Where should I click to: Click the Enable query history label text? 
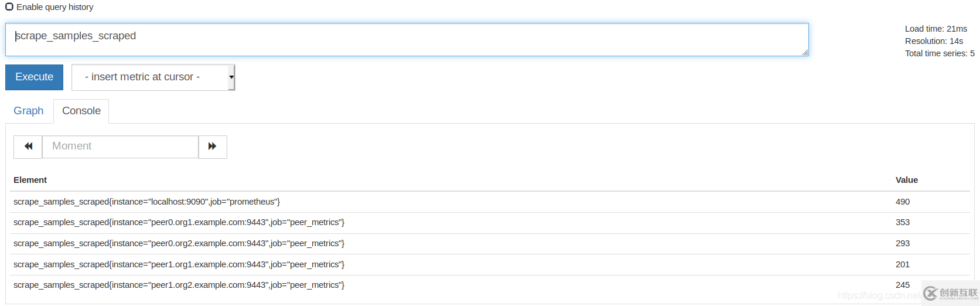(55, 7)
